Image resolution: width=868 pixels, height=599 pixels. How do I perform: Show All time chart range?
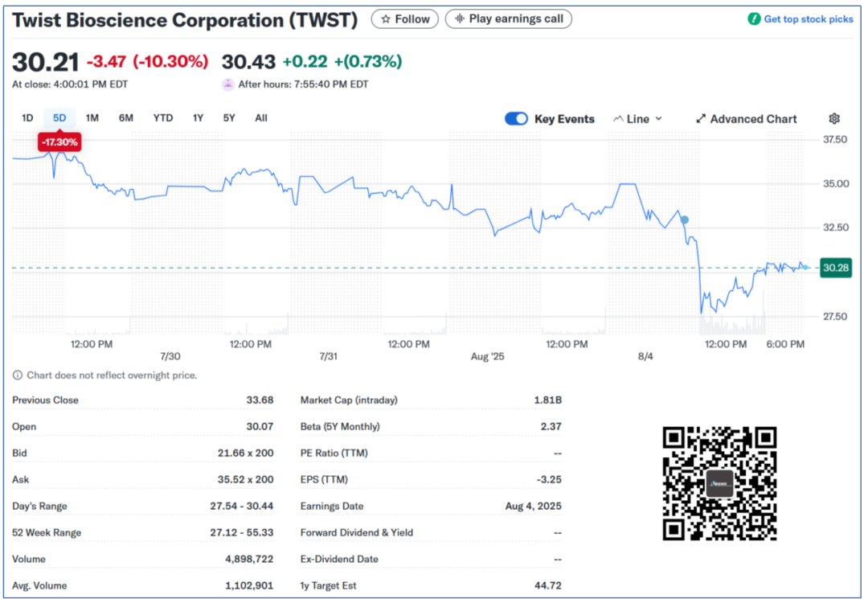[261, 118]
